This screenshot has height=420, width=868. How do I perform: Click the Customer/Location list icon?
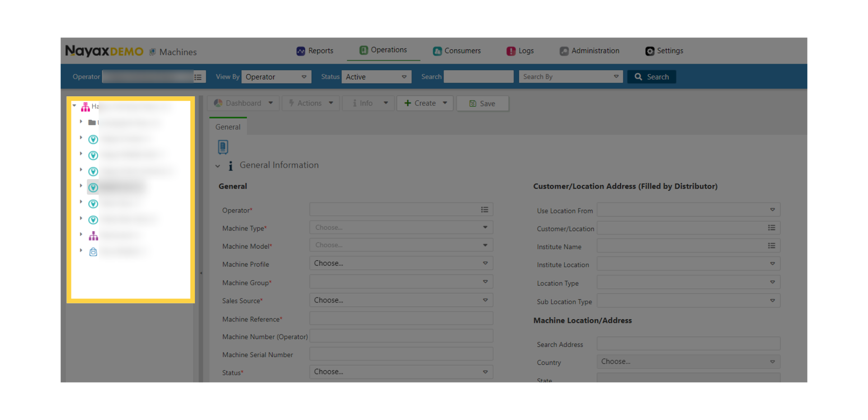[771, 228]
